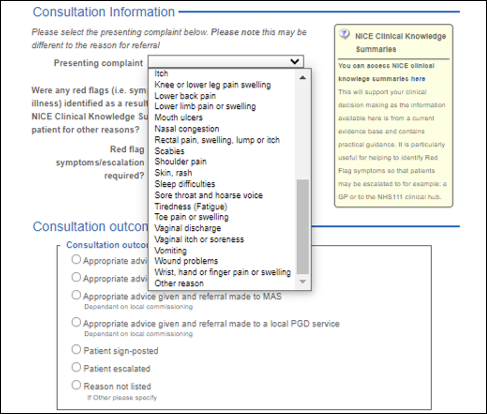487x414 pixels.
Task: Click the dropdown list scrollbar thumb
Action: coord(303,227)
